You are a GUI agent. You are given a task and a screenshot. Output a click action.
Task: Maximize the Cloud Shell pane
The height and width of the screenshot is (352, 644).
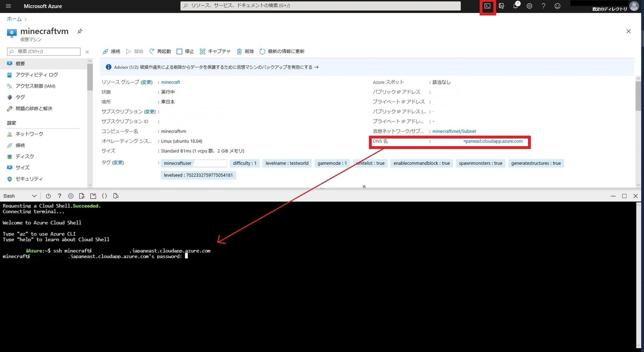tap(624, 196)
